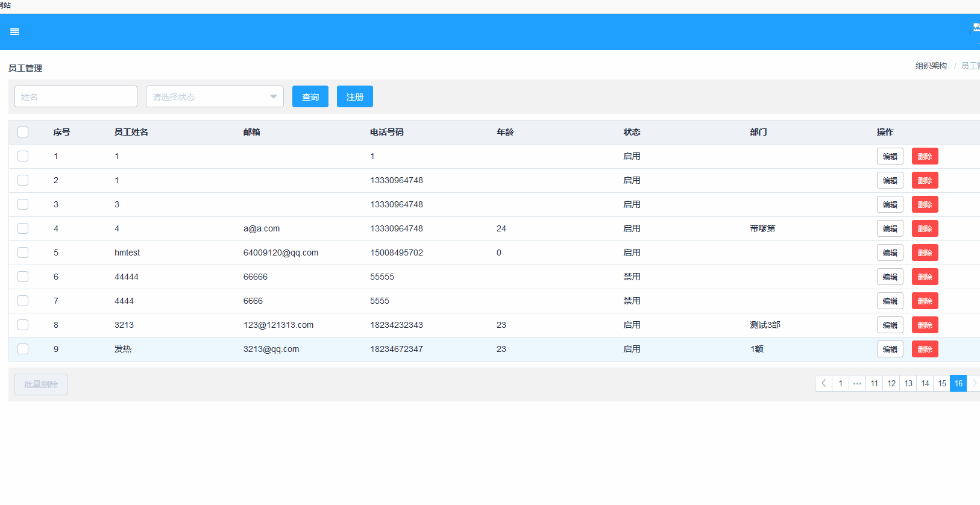Screen dimensions: 980x505
Task: Toggle the select-all header checkbox
Action: click(23, 132)
